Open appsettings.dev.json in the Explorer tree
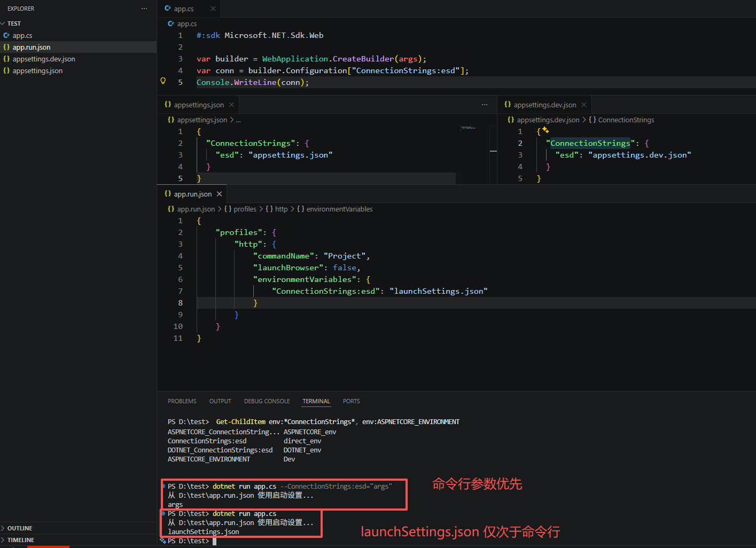The image size is (756, 548). (44, 59)
